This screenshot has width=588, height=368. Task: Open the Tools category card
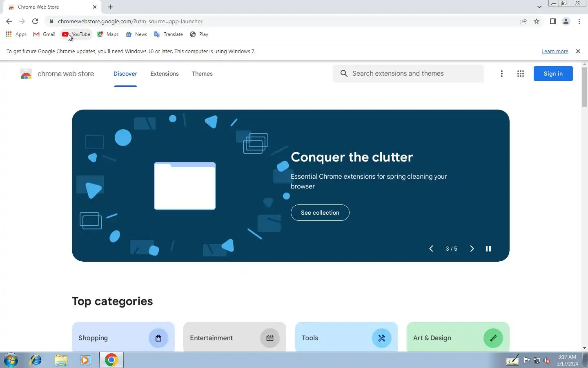346,337
